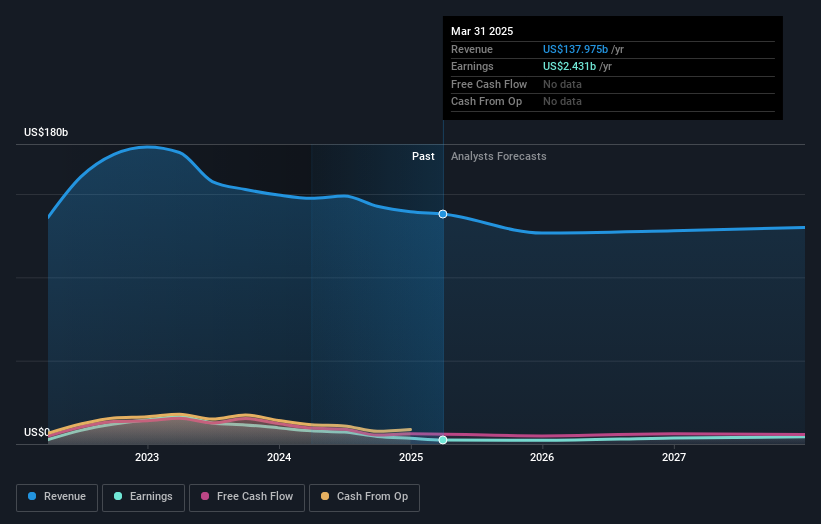Toggle the Revenue legend button
This screenshot has width=821, height=524.
pyautogui.click(x=57, y=497)
